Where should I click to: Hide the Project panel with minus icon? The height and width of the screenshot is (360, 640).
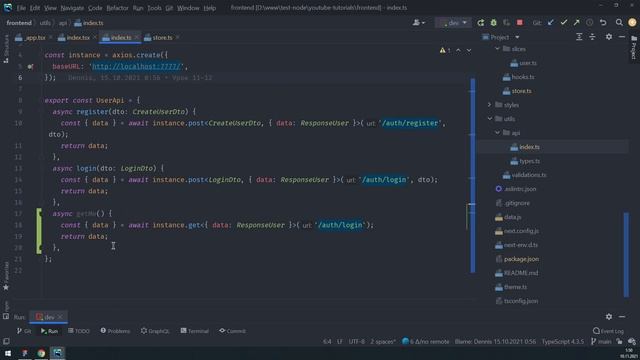(622, 37)
